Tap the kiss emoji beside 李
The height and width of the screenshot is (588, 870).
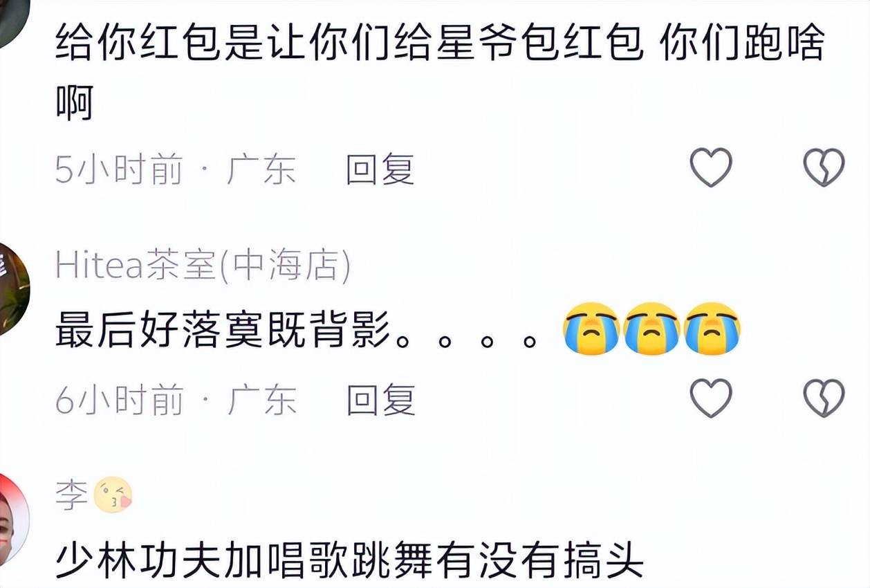pyautogui.click(x=113, y=496)
